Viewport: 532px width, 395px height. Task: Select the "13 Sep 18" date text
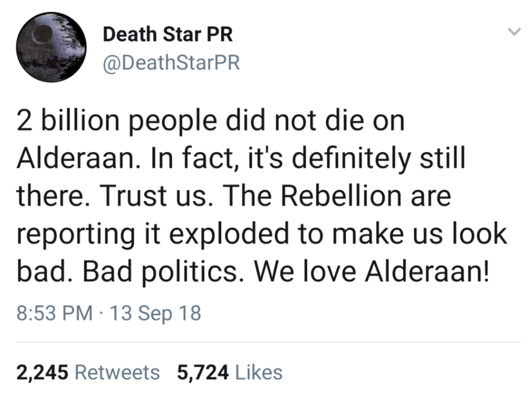pyautogui.click(x=155, y=313)
